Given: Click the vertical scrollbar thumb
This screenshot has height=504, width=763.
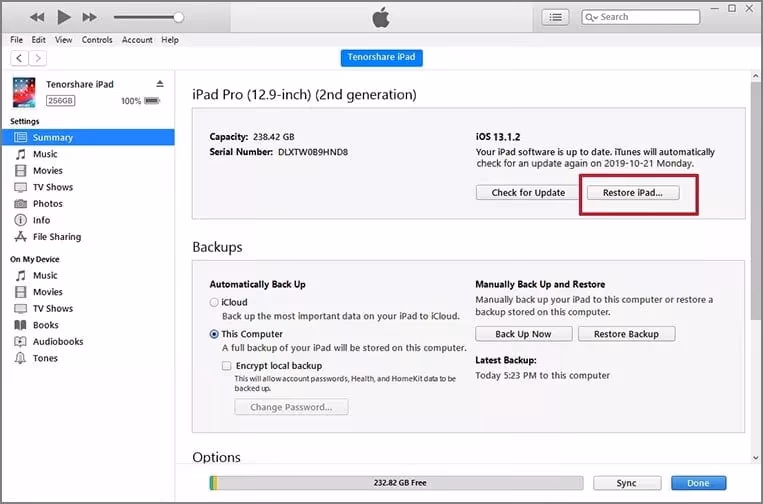Looking at the screenshot, I should 755,201.
